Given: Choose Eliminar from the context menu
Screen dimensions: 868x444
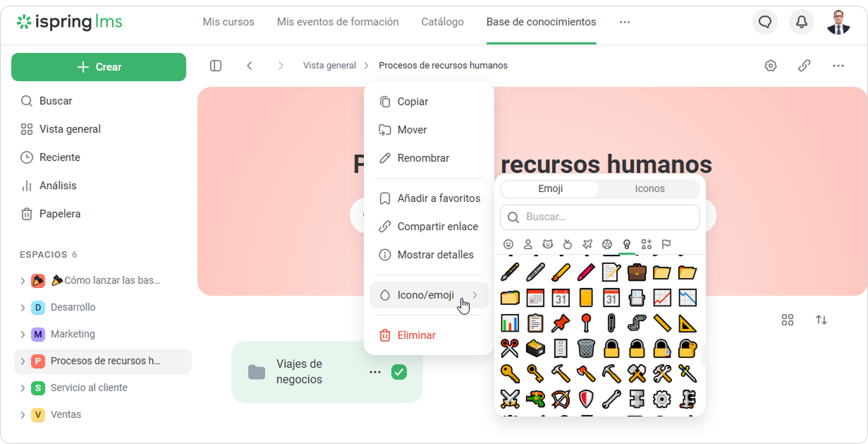Looking at the screenshot, I should click(x=416, y=335).
